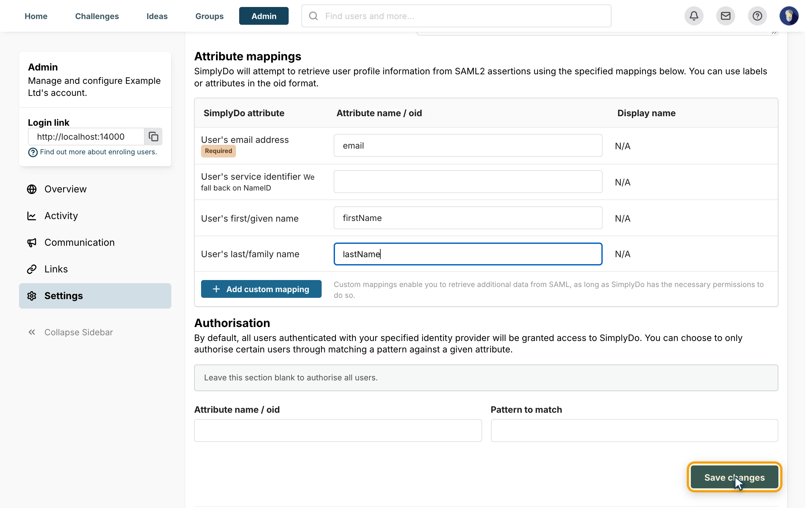The image size is (812, 508).
Task: Open the help question mark icon
Action: pyautogui.click(x=757, y=16)
